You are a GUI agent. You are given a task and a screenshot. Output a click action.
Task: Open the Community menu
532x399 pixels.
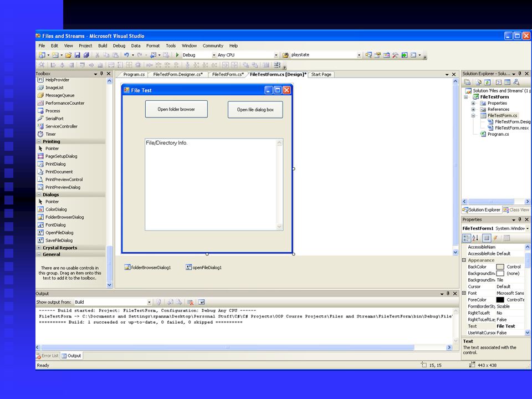tap(213, 45)
